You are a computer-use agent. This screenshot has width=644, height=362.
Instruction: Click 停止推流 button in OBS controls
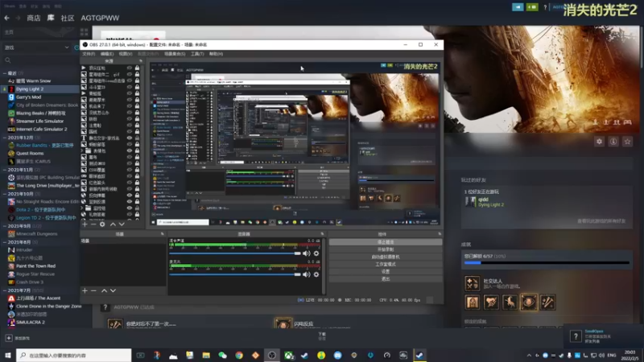point(386,242)
